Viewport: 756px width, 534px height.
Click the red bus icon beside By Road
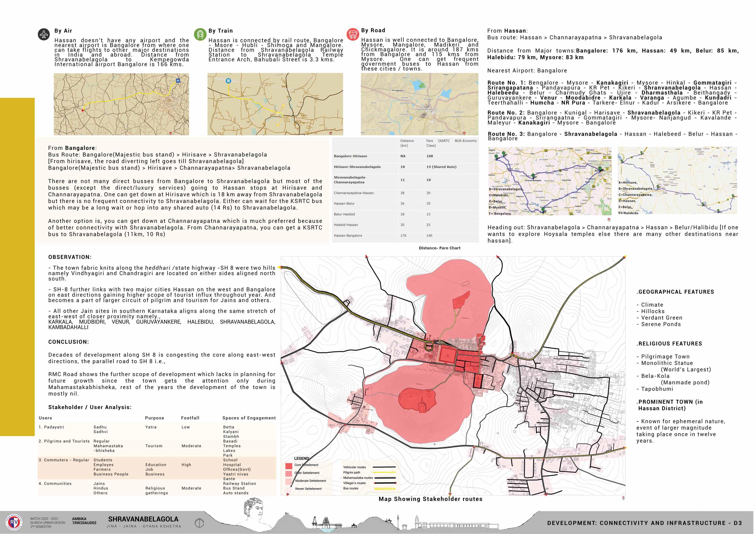pos(353,34)
